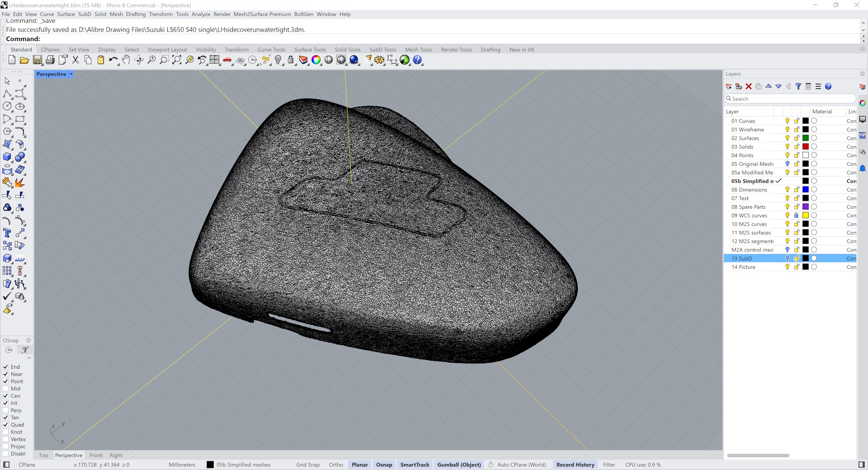Open a file with the folder icon
This screenshot has height=470, width=868.
click(x=24, y=60)
